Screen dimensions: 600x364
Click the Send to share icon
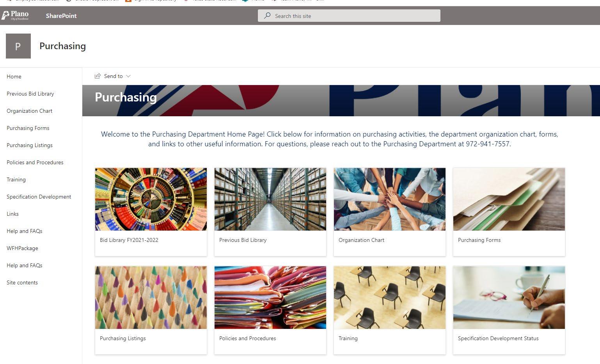coord(98,76)
